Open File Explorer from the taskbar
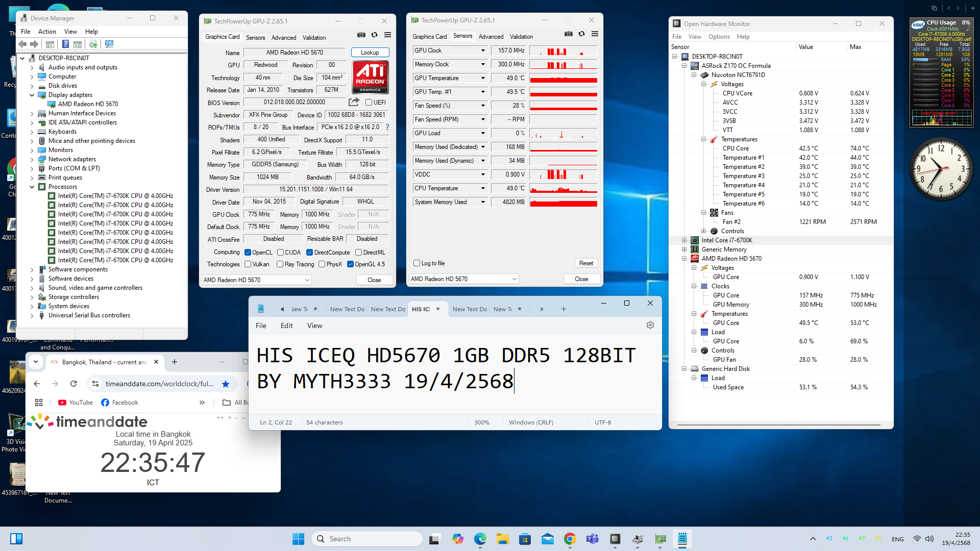The image size is (980, 551). point(503,539)
